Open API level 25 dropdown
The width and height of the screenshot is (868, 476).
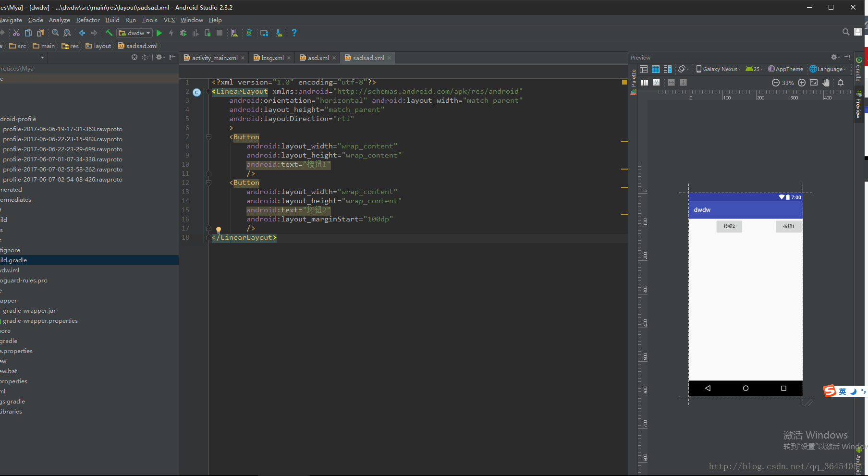pyautogui.click(x=754, y=69)
